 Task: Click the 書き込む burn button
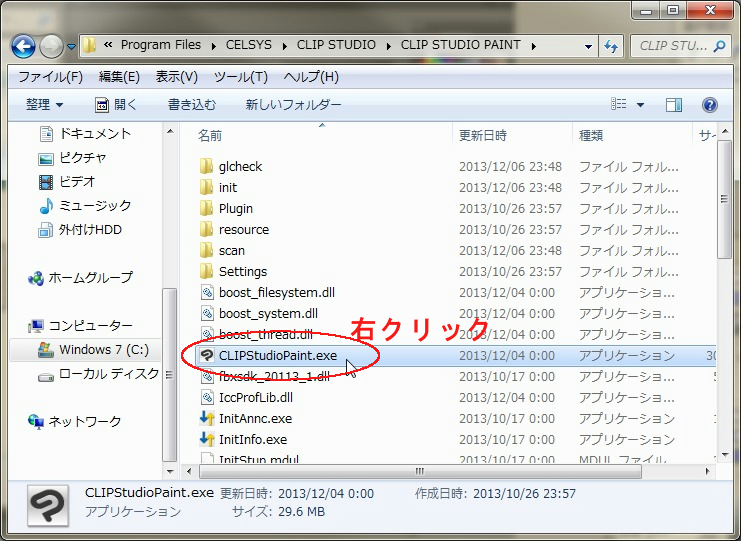(191, 105)
